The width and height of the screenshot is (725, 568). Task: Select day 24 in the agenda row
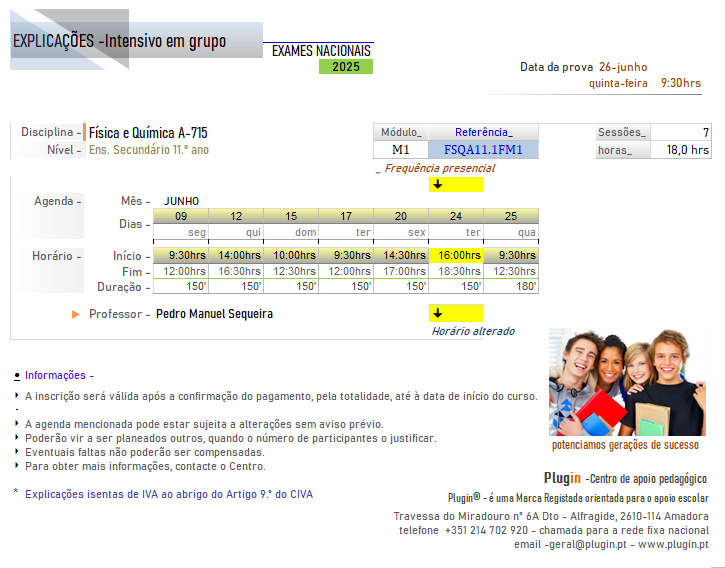click(x=456, y=216)
